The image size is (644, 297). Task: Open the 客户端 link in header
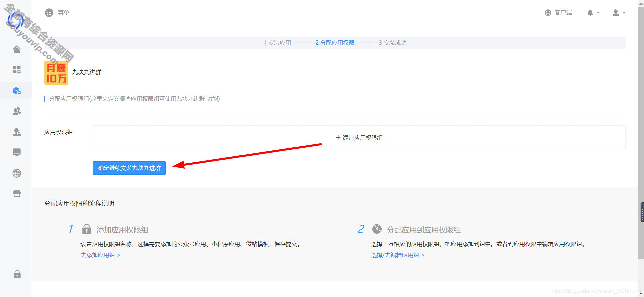click(563, 13)
